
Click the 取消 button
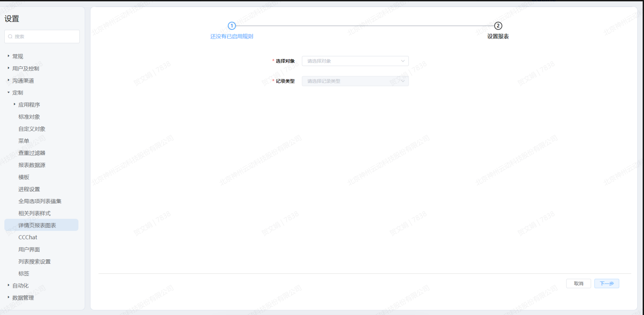578,283
